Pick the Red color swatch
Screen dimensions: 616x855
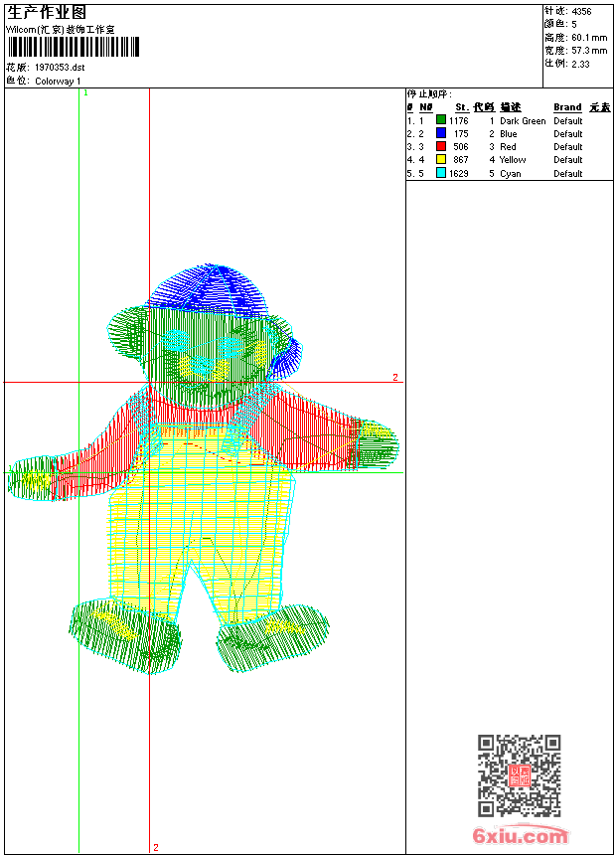coord(441,146)
